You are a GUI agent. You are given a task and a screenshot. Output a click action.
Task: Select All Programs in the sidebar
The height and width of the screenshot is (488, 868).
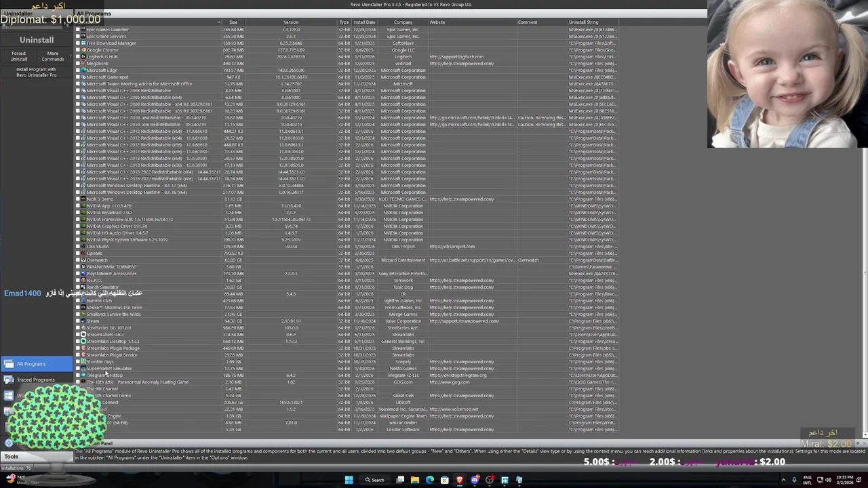37,364
